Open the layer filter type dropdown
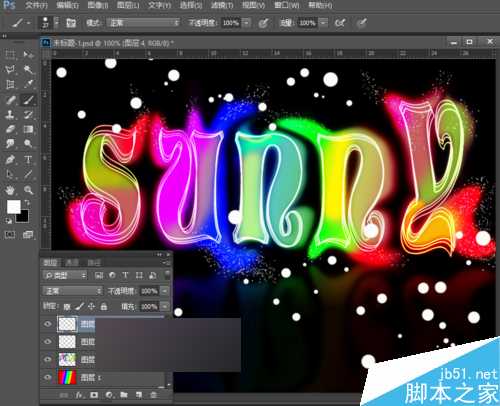The image size is (500, 406). coord(65,275)
